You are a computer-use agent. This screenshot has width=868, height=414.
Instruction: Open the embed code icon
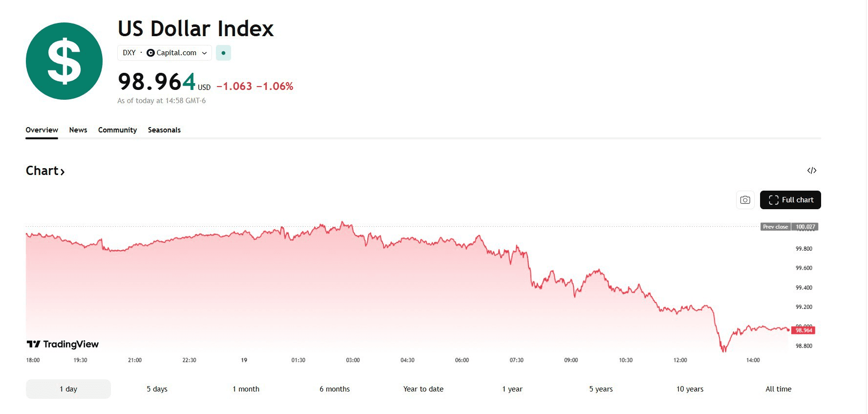pos(811,171)
